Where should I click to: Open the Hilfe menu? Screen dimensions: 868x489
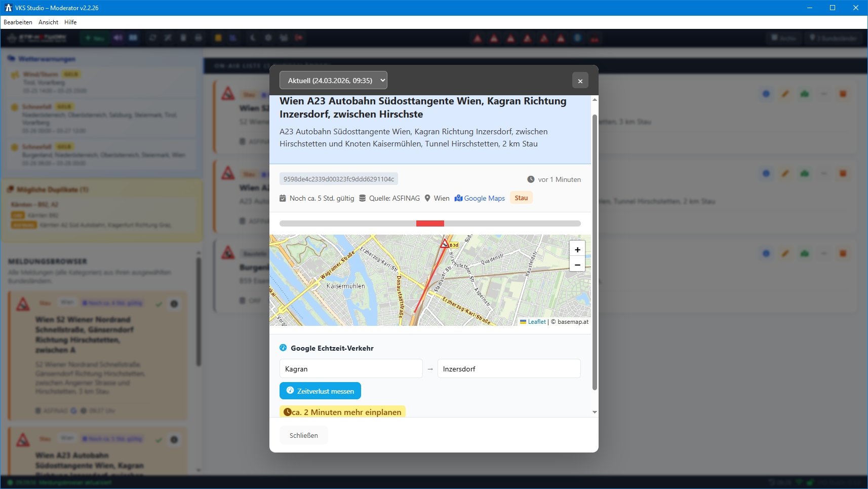(70, 22)
